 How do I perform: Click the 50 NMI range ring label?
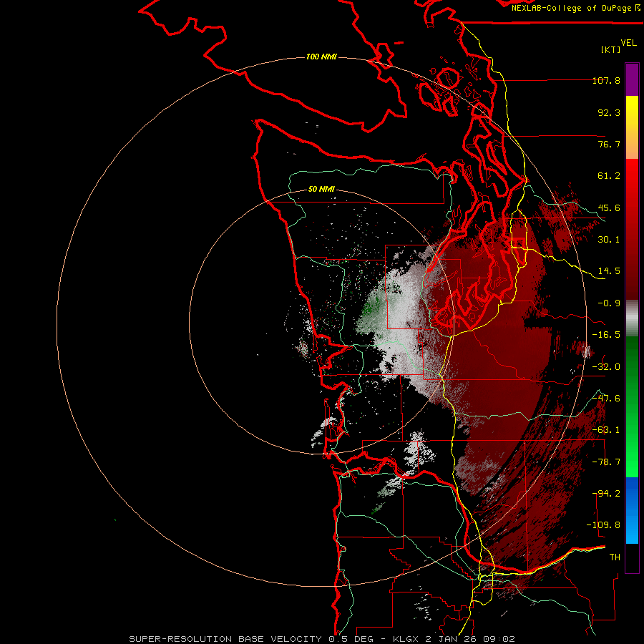[x=321, y=189]
